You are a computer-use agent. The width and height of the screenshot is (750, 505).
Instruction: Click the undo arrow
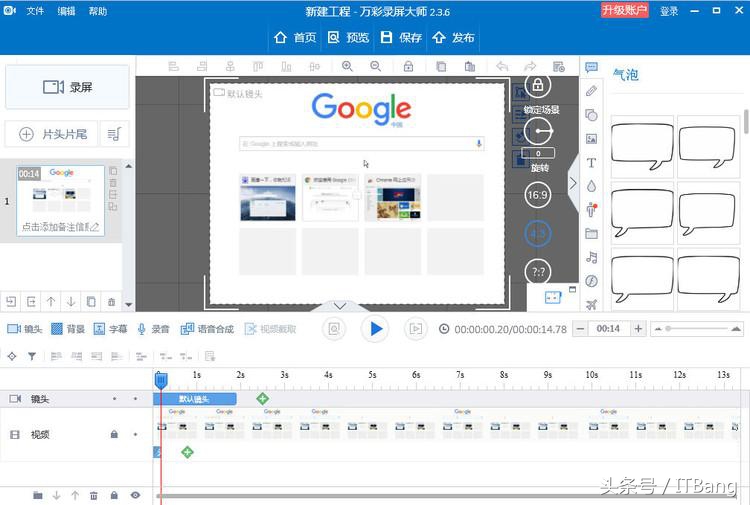pos(502,66)
